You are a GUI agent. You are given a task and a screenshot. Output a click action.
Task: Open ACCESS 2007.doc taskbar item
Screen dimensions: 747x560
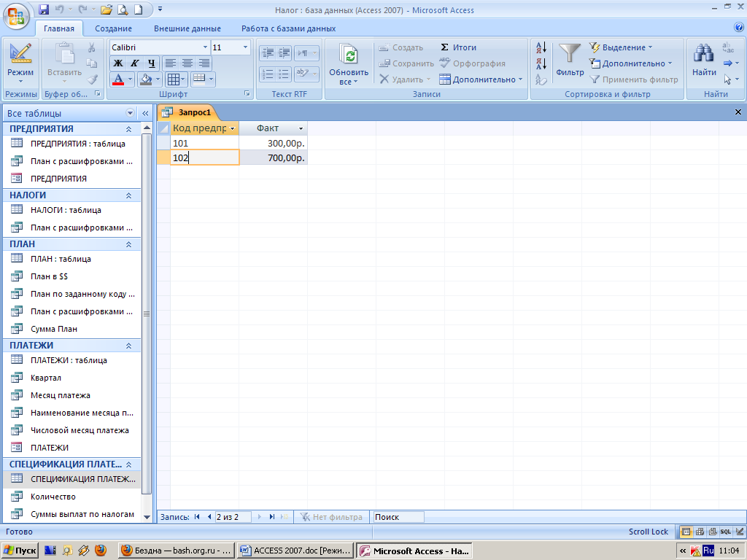tap(296, 551)
